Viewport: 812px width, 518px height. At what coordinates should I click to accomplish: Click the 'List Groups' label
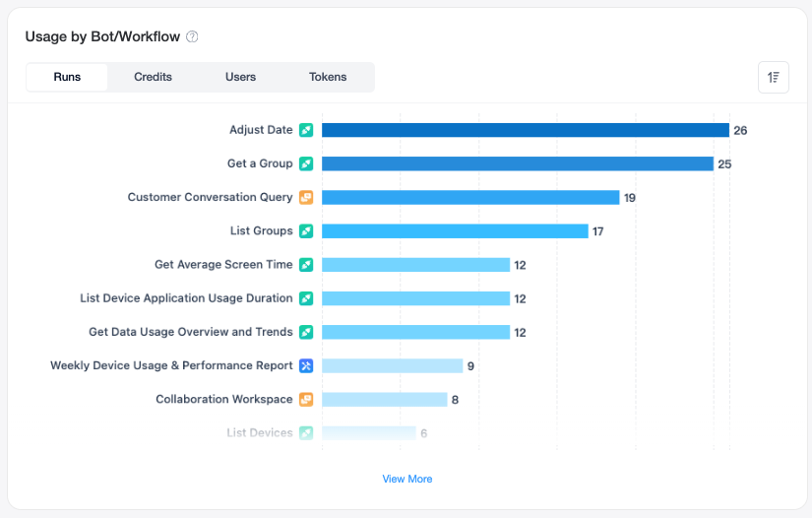(x=262, y=231)
